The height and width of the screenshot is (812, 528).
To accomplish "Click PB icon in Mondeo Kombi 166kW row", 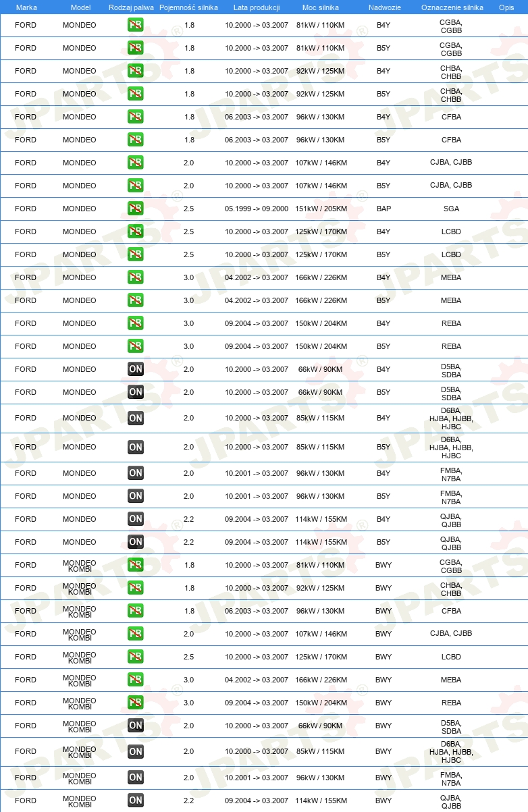I will point(136,680).
